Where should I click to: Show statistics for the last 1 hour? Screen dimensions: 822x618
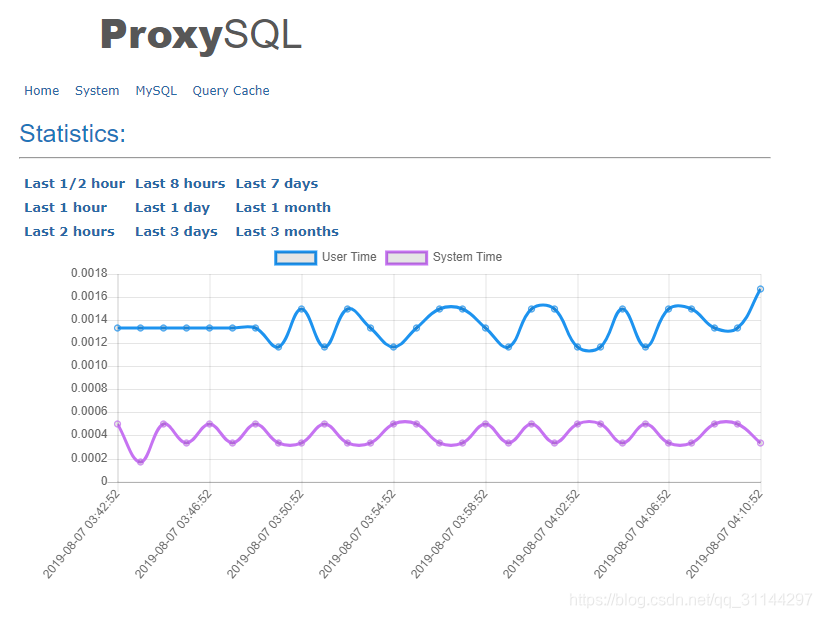click(66, 207)
